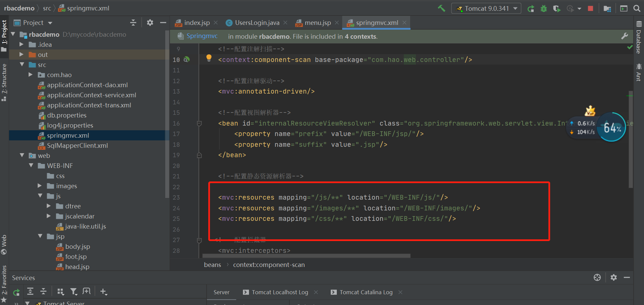Click the crosshair icon in Services header
Viewport: 644px width, 305px height.
click(x=597, y=277)
